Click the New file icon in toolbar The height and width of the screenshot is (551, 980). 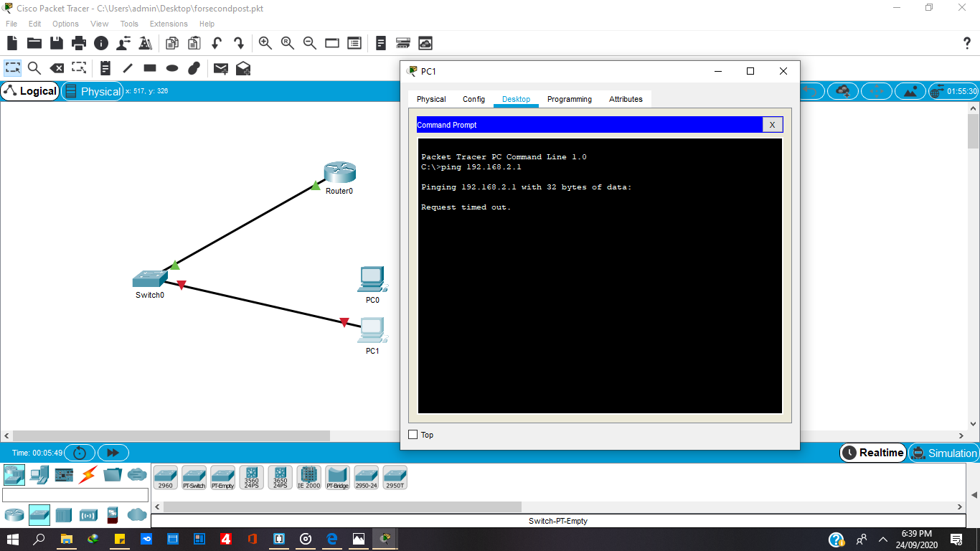12,43
